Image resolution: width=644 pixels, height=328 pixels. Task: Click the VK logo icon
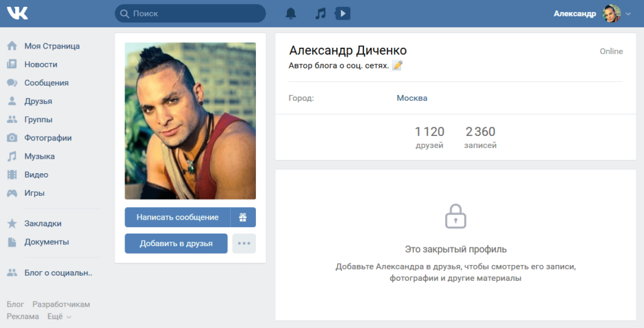click(x=17, y=13)
